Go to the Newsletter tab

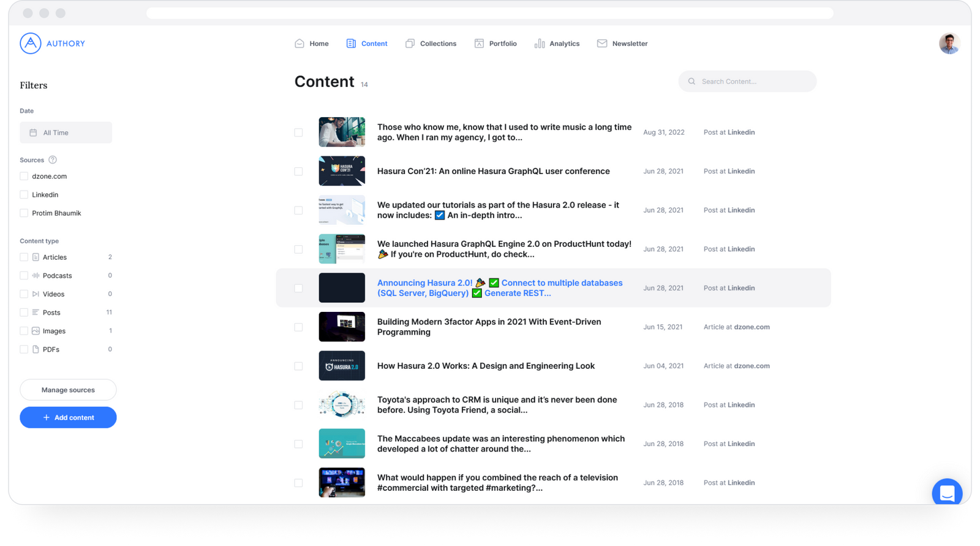point(630,44)
